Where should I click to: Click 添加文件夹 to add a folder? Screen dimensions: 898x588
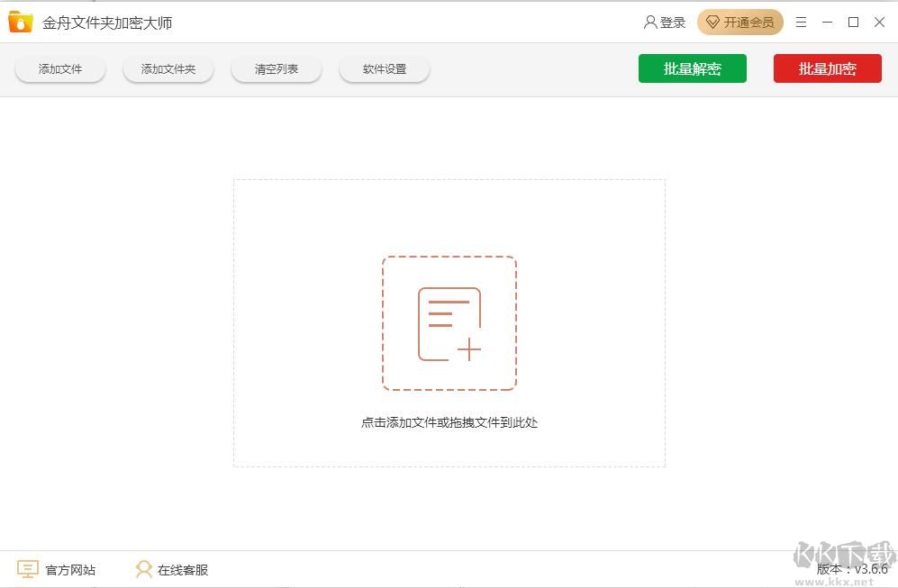(168, 68)
